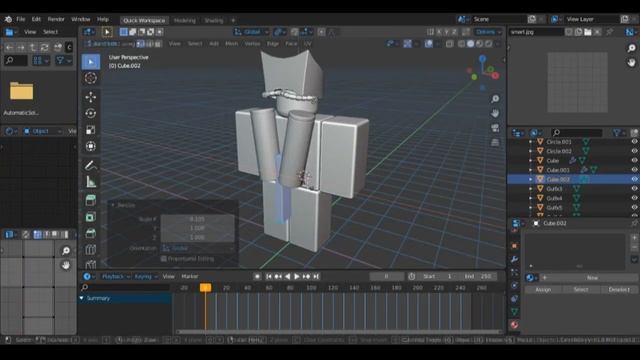Screen dimensions: 640x360
Task: Choose the Move tool
Action: pos(91,97)
